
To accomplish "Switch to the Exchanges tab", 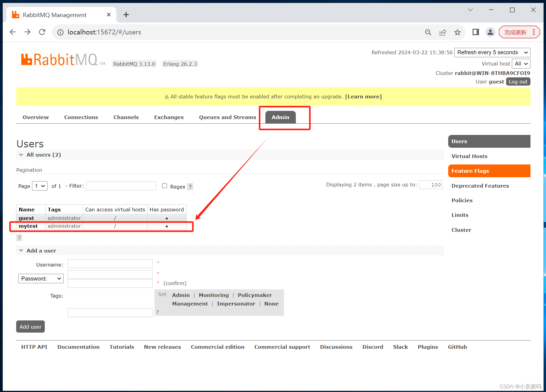I will point(169,117).
